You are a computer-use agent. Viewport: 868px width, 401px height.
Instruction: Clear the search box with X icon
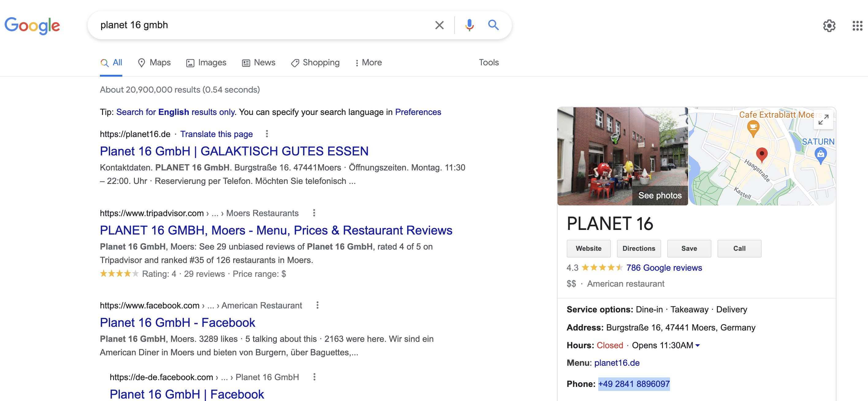439,25
